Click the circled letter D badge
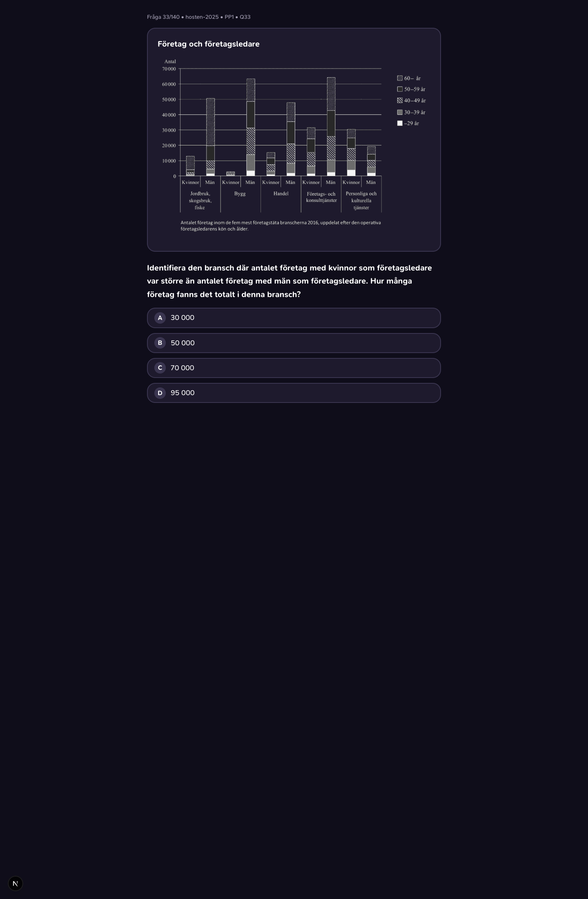Image resolution: width=588 pixels, height=899 pixels. pos(160,393)
